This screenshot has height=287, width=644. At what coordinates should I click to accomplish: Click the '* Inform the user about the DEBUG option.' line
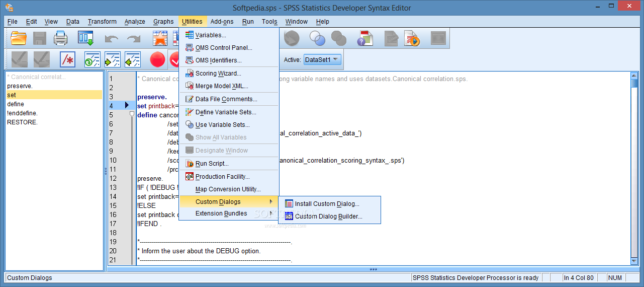[199, 251]
